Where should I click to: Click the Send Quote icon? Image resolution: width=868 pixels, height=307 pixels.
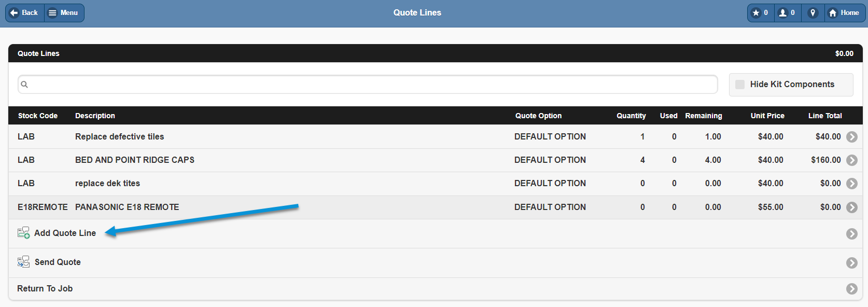pos(23,262)
